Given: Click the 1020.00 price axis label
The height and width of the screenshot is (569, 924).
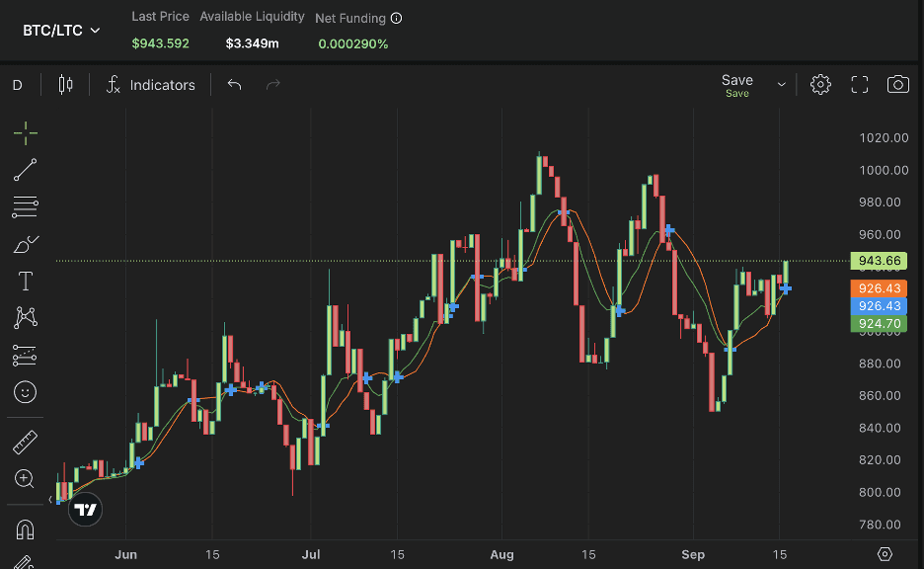Looking at the screenshot, I should (x=884, y=138).
